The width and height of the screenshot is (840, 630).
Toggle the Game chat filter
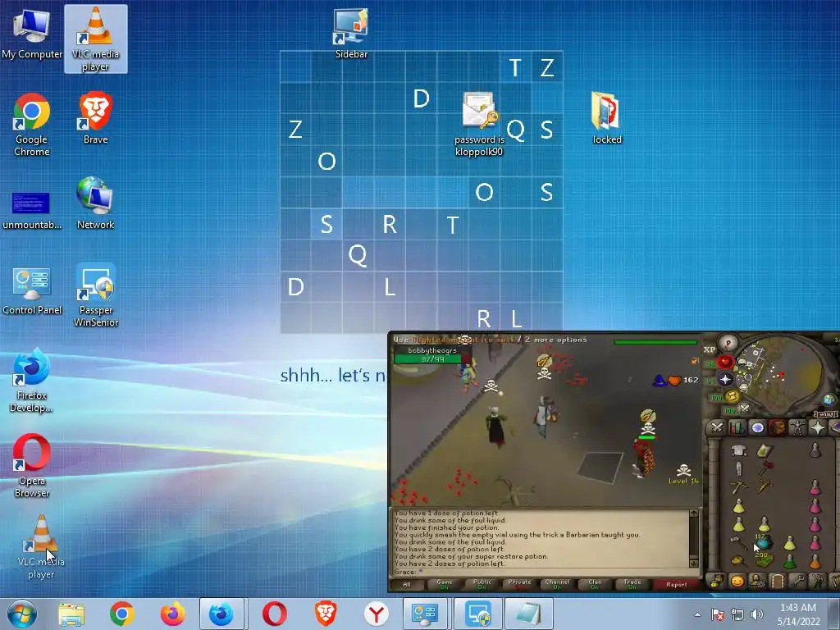444,584
